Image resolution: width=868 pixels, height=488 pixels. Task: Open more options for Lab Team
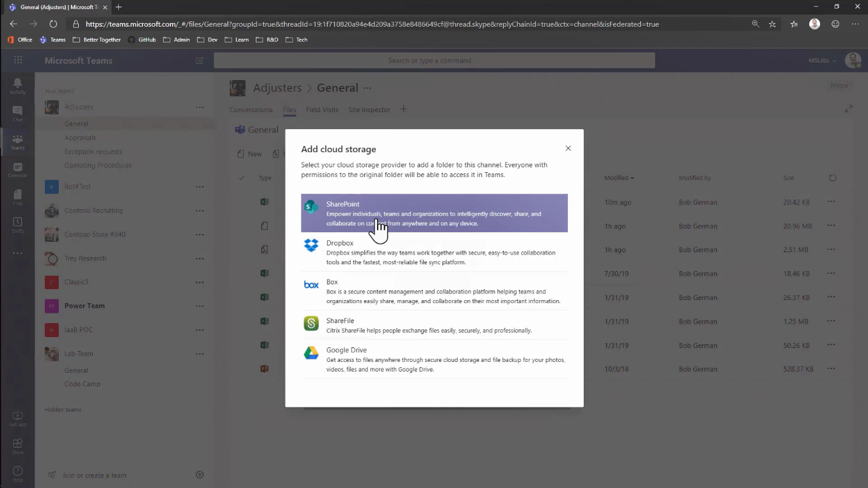click(199, 354)
